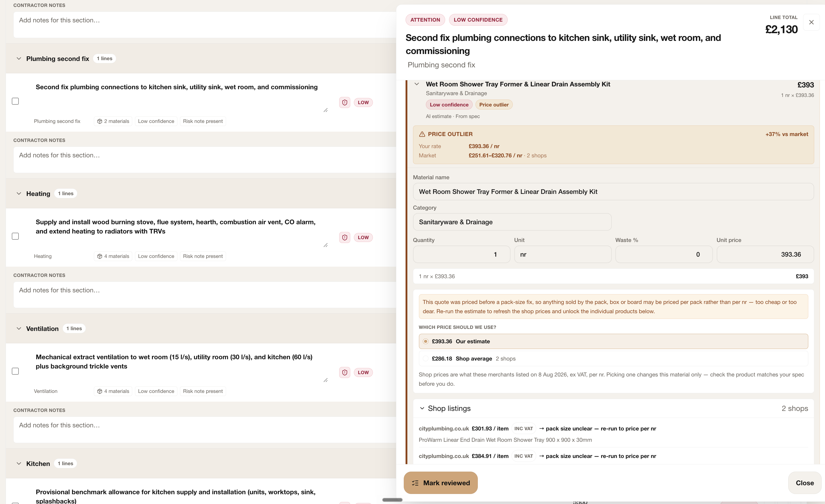Click the horizontal scrollbar thumb at bottom

pyautogui.click(x=392, y=500)
